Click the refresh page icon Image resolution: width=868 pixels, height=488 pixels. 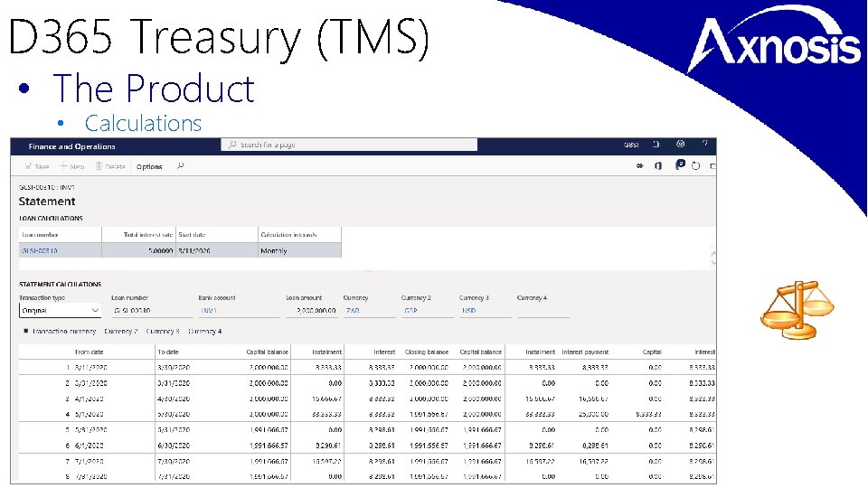(696, 166)
